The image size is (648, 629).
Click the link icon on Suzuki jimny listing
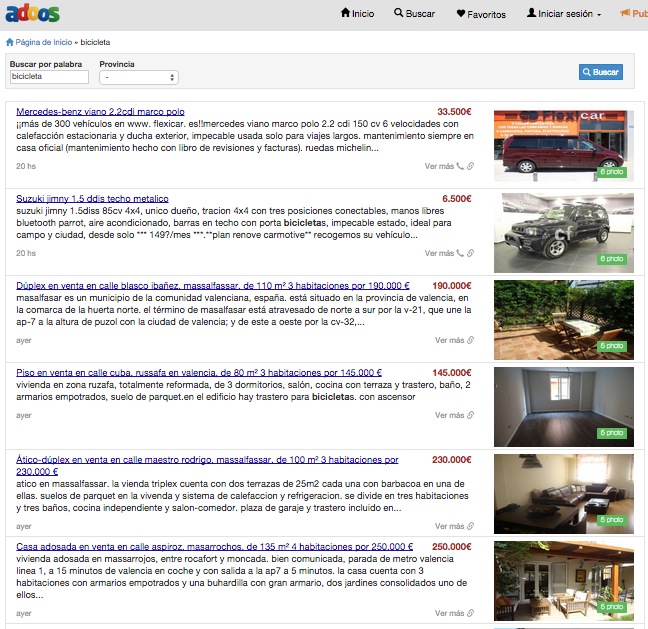tap(470, 253)
